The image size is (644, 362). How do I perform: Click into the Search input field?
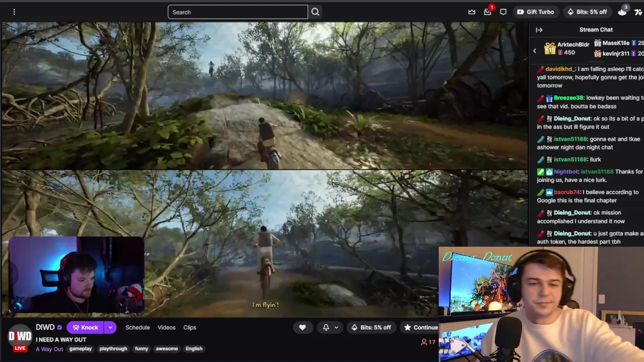(237, 12)
